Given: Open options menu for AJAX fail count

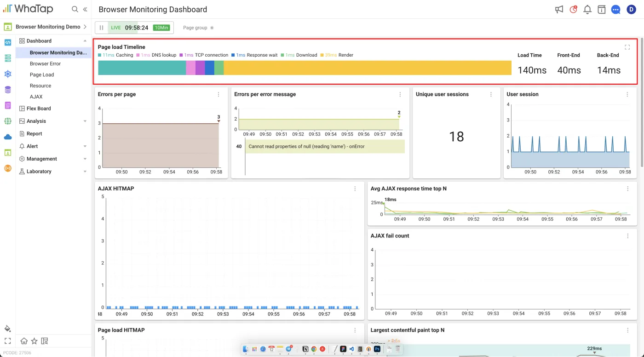Looking at the screenshot, I should click(x=627, y=236).
